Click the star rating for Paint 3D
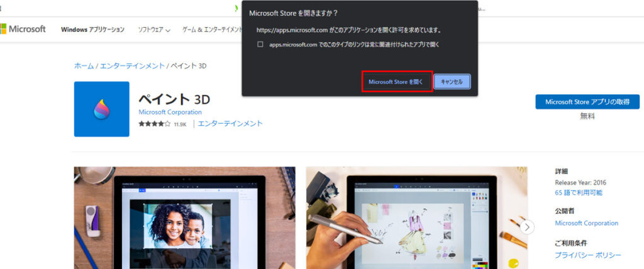The height and width of the screenshot is (269, 644). point(155,124)
